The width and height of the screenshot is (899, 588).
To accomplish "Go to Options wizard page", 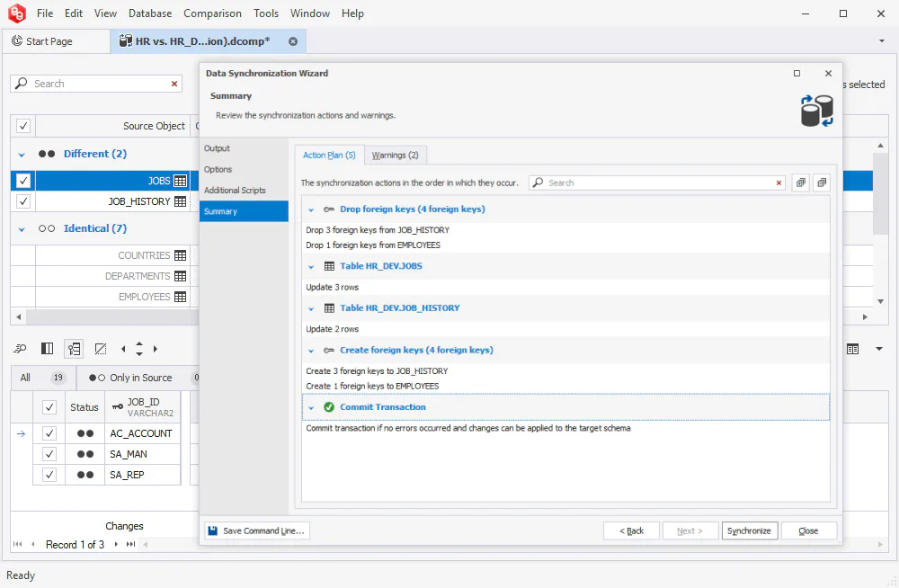I will coord(244,169).
